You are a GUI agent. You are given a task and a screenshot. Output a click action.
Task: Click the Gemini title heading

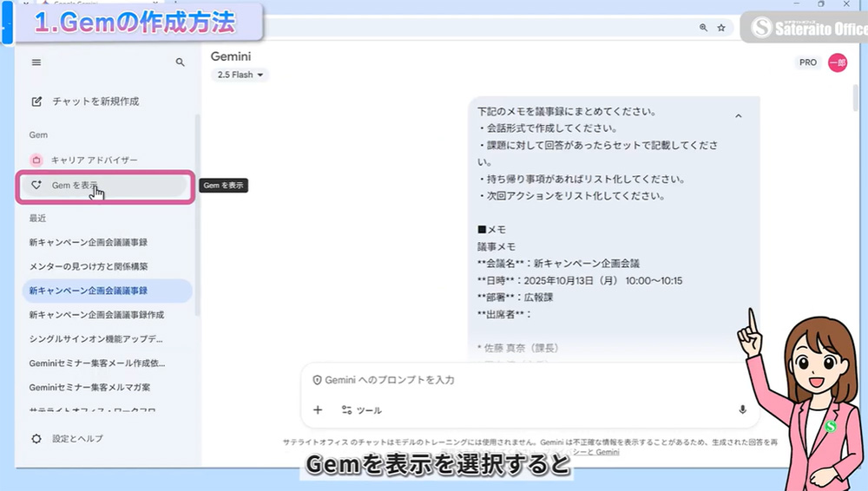[230, 56]
